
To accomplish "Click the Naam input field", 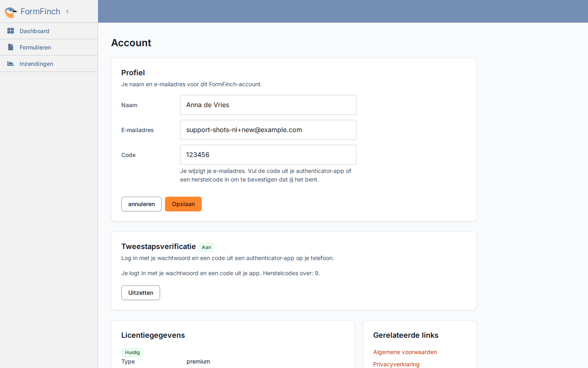I will [268, 105].
